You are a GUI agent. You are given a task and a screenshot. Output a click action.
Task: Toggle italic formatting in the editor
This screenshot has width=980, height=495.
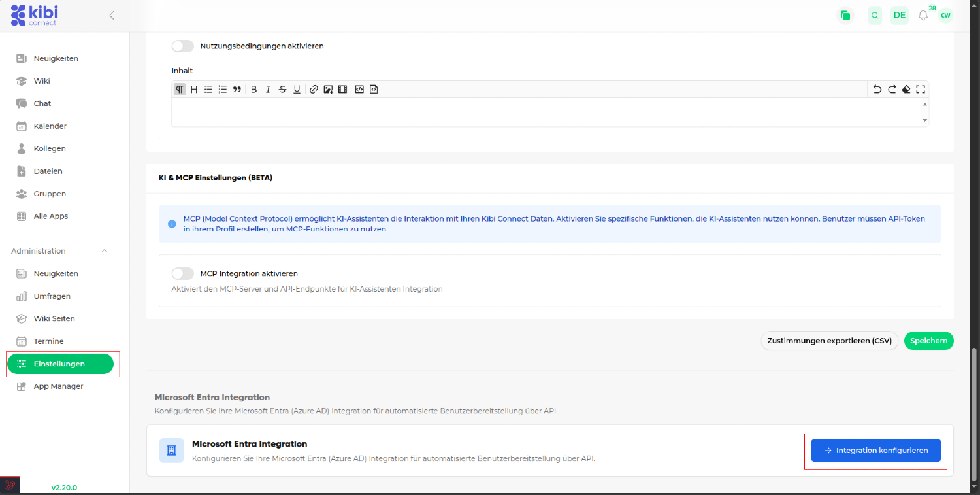pos(268,90)
